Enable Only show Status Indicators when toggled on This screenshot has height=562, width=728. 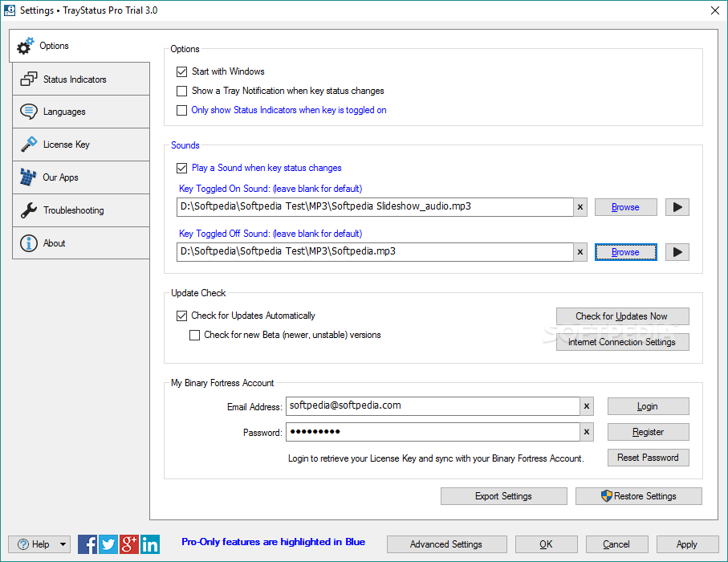181,110
